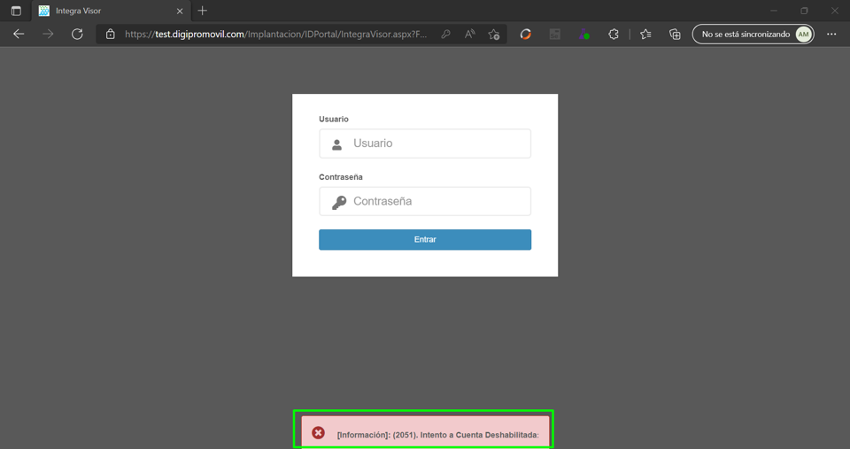This screenshot has width=850, height=450.
Task: Click the red error icon in alert
Action: [x=318, y=433]
